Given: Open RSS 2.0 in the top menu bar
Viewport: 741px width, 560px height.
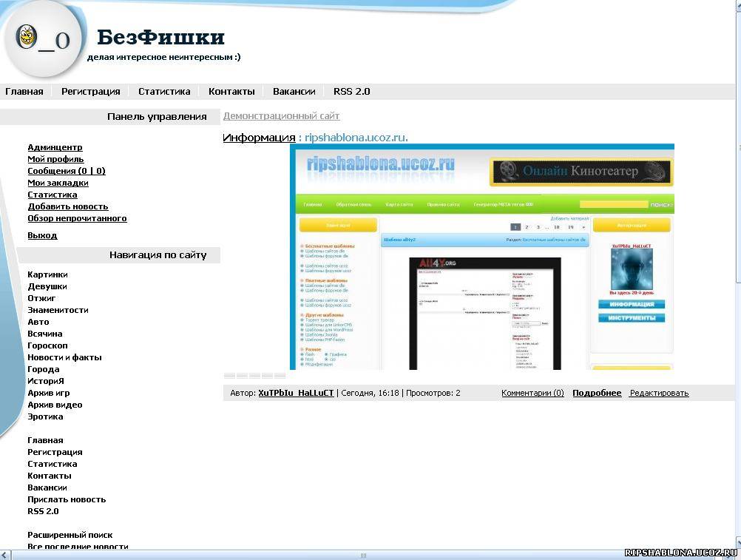Looking at the screenshot, I should tap(351, 91).
